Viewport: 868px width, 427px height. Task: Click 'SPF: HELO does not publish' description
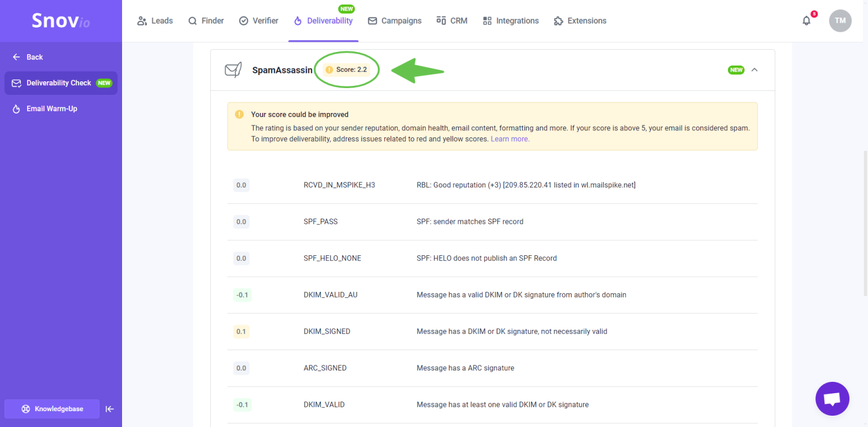pos(487,259)
